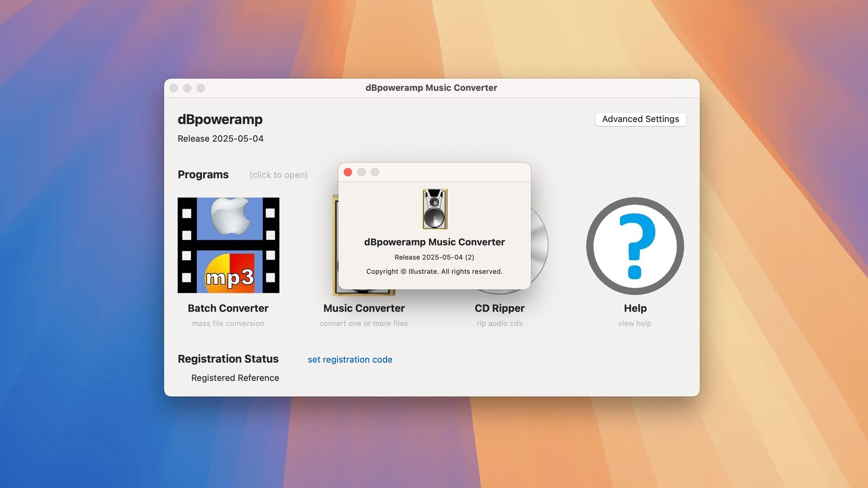The width and height of the screenshot is (868, 488).
Task: Click the 'convert one or more files' caption
Action: click(363, 324)
